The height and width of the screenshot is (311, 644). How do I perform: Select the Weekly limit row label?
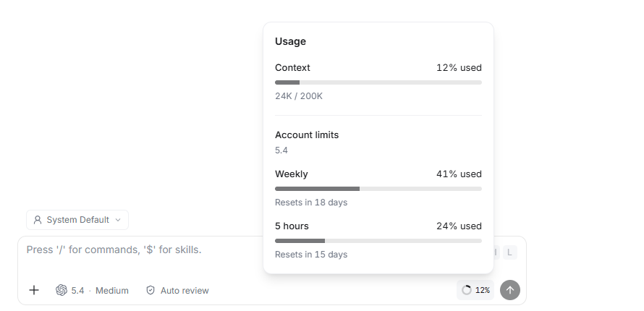coord(291,174)
